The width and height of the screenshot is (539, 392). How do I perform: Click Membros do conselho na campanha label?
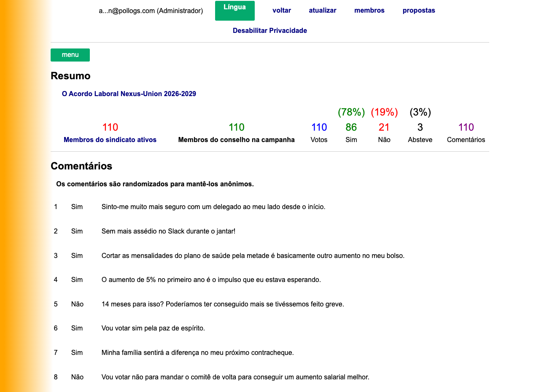[237, 140]
